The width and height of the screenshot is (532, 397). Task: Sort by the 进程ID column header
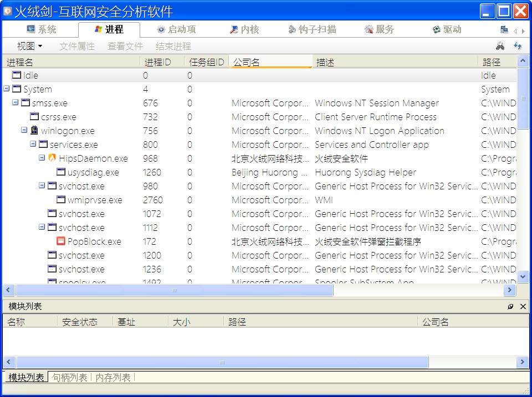162,62
